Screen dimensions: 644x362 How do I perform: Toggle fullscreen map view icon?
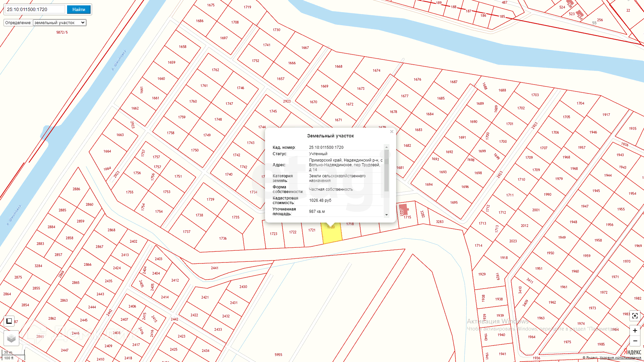[635, 316]
